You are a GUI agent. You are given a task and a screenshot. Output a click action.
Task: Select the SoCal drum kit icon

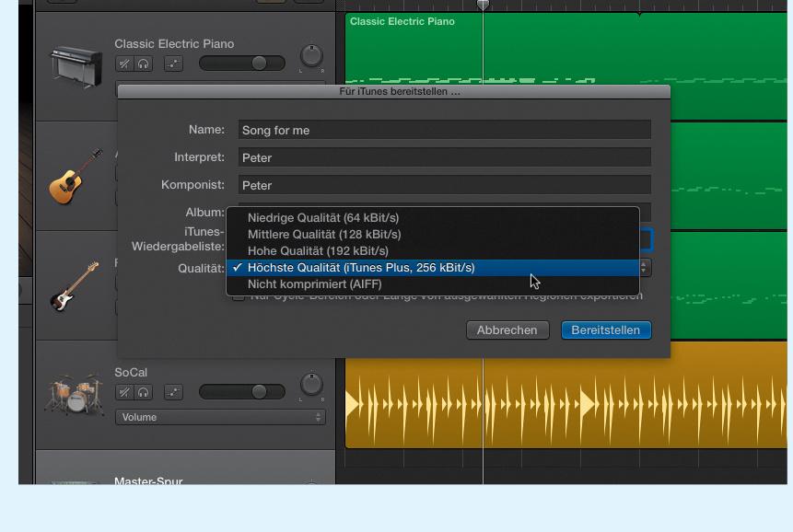pyautogui.click(x=75, y=395)
